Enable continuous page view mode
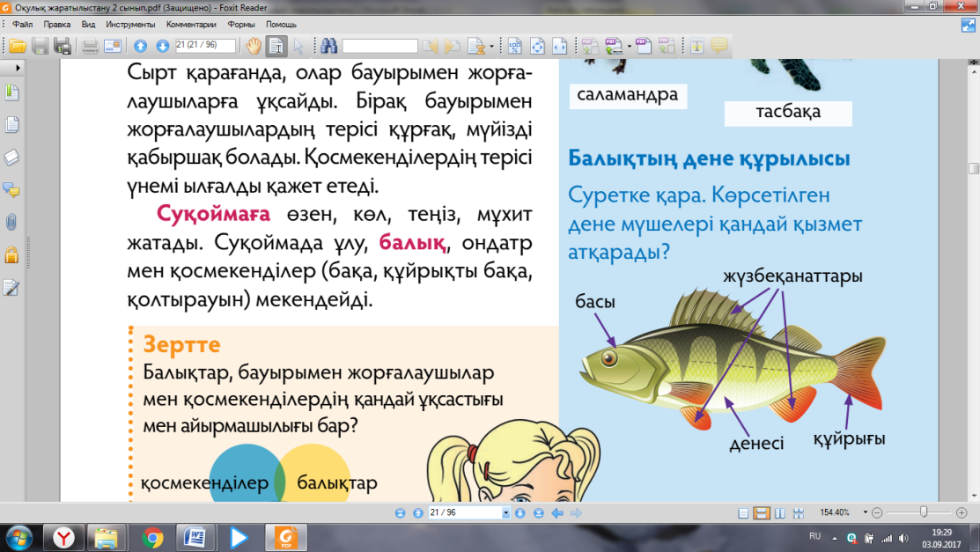The width and height of the screenshot is (980, 552). [x=762, y=513]
